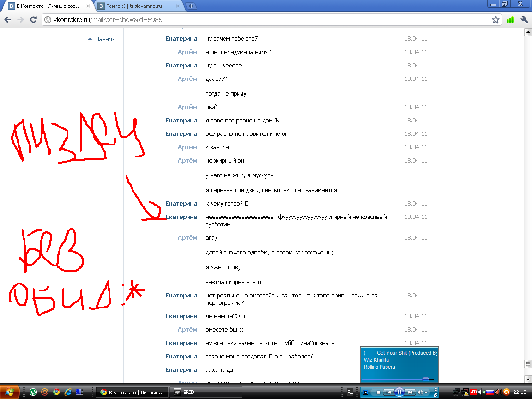
Task: Click the scrollbar up arrow
Action: 528,32
